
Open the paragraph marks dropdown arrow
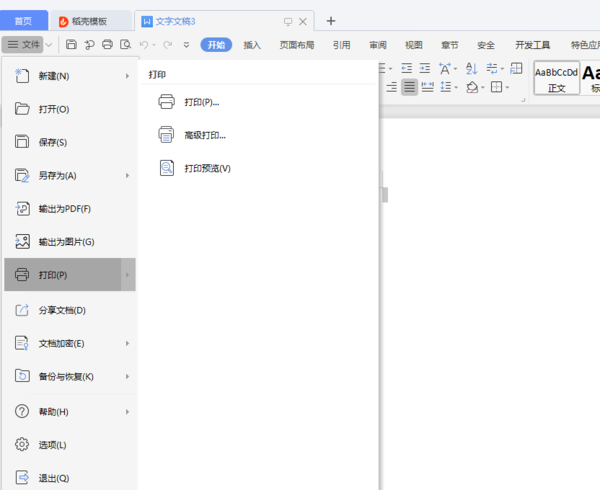[x=502, y=69]
